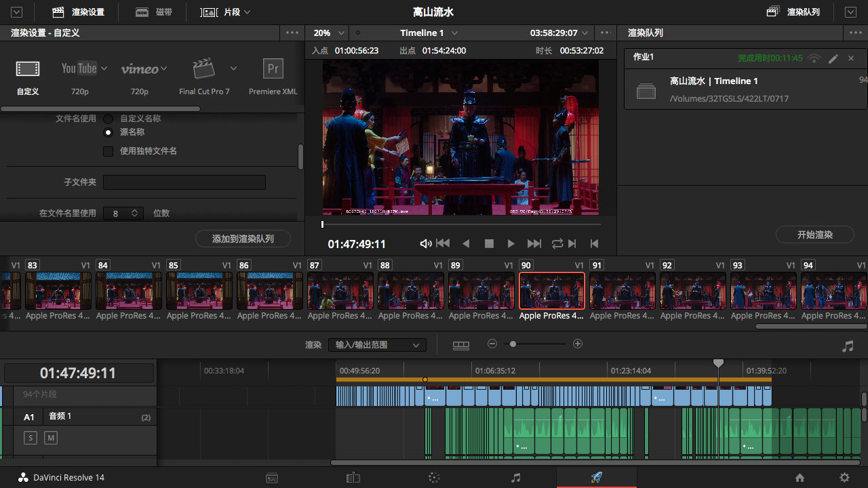Viewport: 868px width, 488px height.
Task: Click the timeline zoom slider handle
Action: click(513, 344)
